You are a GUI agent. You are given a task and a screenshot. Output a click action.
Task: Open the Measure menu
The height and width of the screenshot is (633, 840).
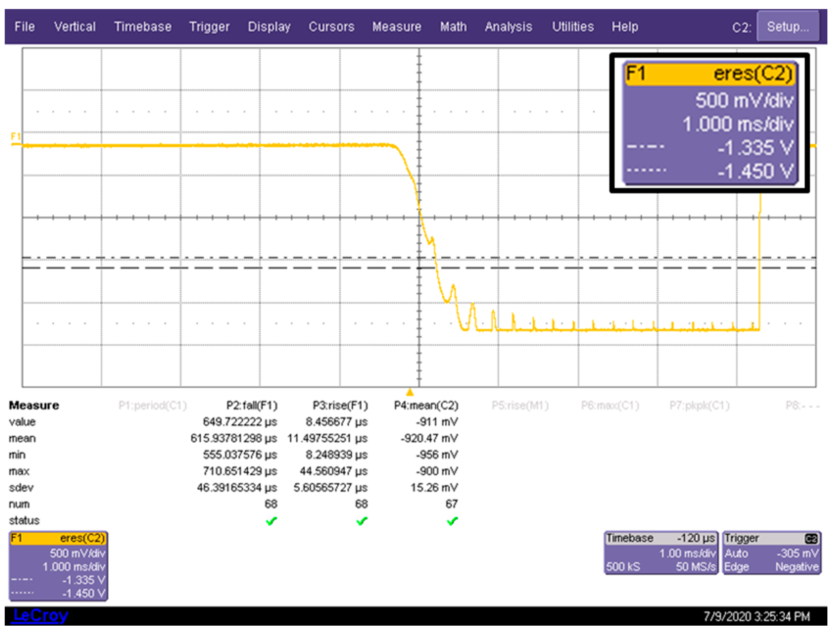click(x=396, y=27)
